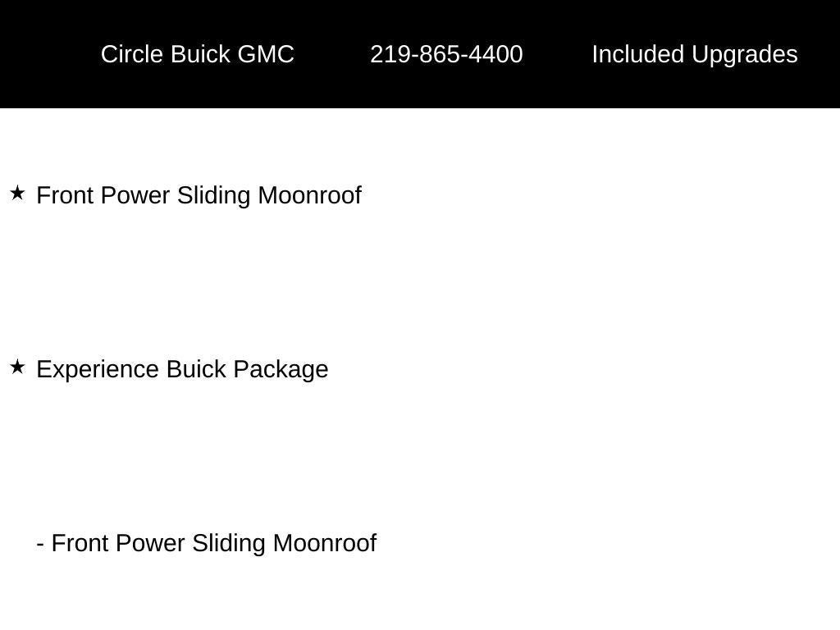Screen dimensions: 840x630
Task: Click the star icon beside Front Power Sliding Moonroof
Action: click(x=17, y=193)
